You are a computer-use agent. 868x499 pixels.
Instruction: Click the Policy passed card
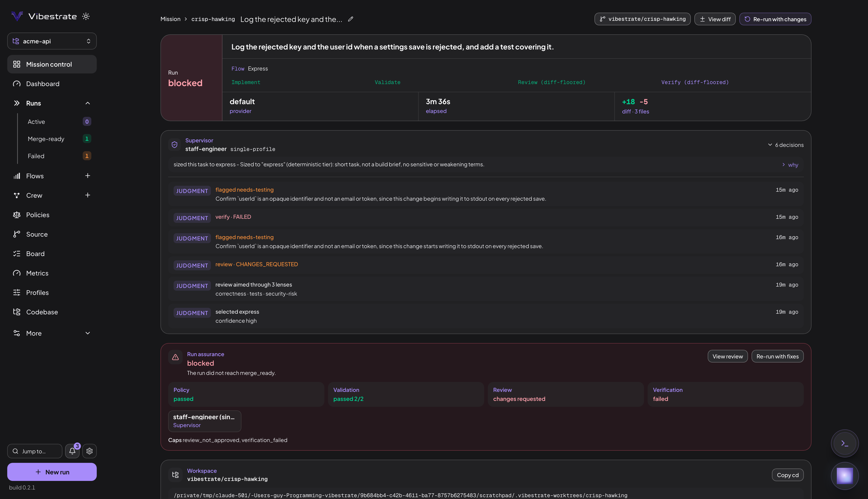pos(246,394)
